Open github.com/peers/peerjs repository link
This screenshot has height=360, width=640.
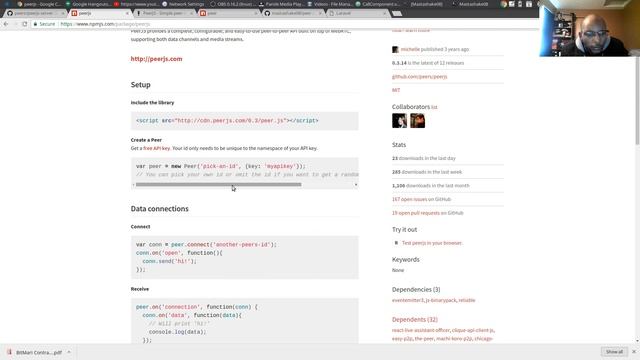(419, 77)
